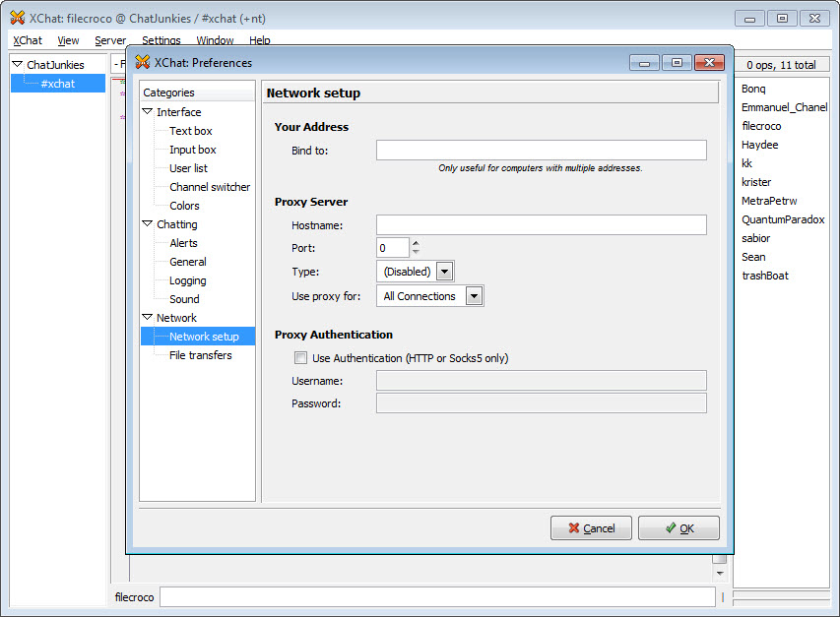The image size is (840, 617).
Task: Select user Emmanuel_Chanel in user list
Action: point(784,107)
